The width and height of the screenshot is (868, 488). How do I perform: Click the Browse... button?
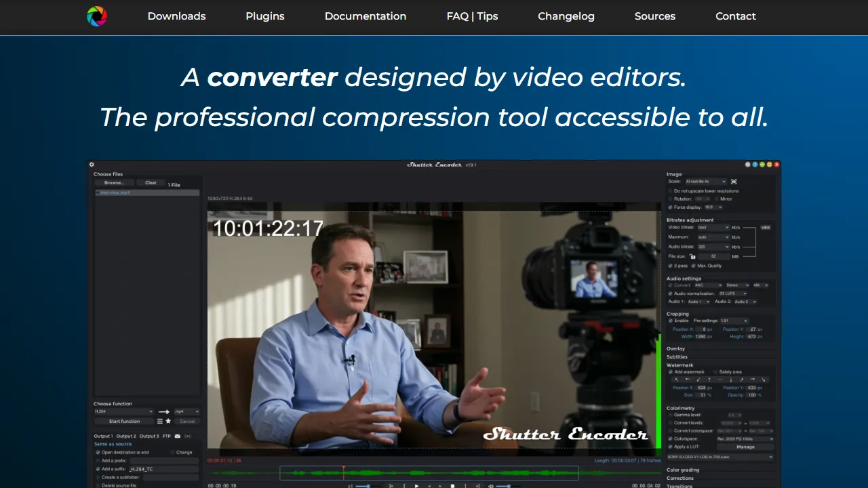[114, 182]
